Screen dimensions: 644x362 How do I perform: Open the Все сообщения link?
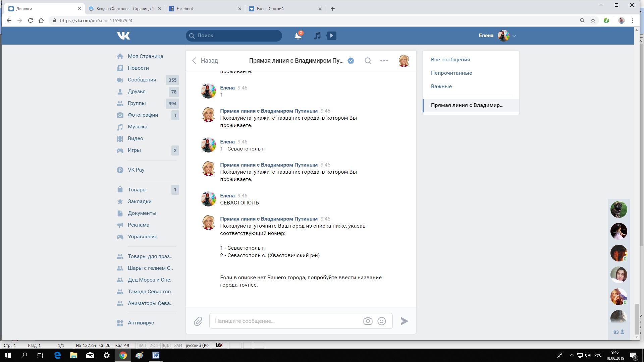450,60
